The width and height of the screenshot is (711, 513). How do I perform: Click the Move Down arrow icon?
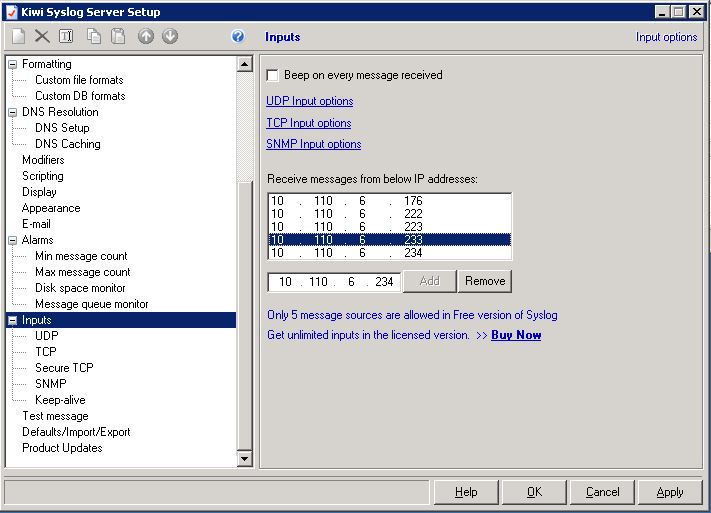click(170, 37)
